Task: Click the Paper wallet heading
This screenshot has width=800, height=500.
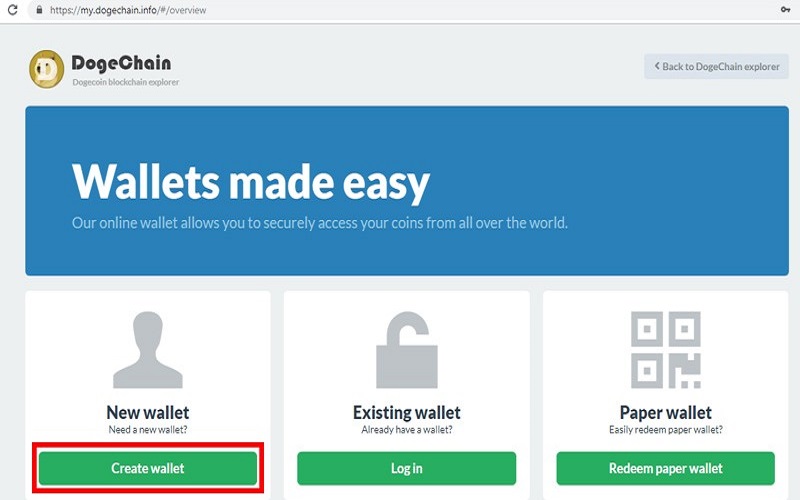Action: pos(666,412)
